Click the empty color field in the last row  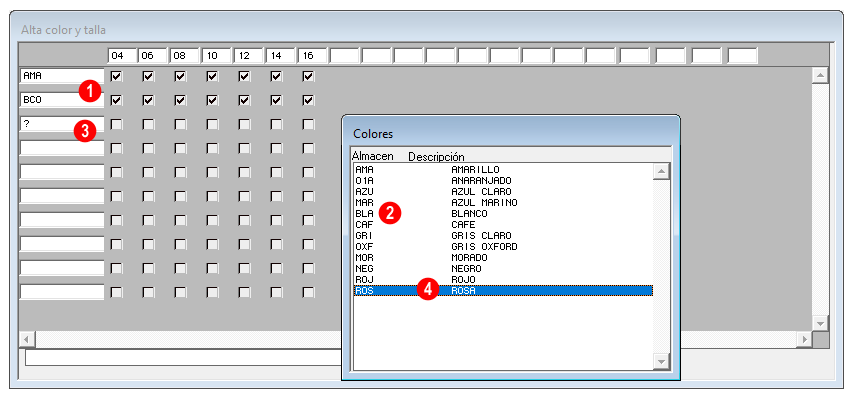[x=61, y=292]
